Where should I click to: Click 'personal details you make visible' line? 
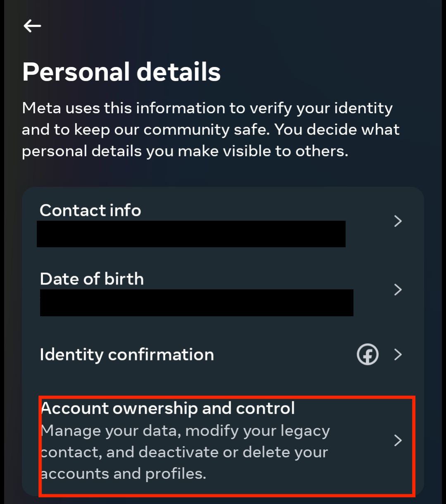185,151
